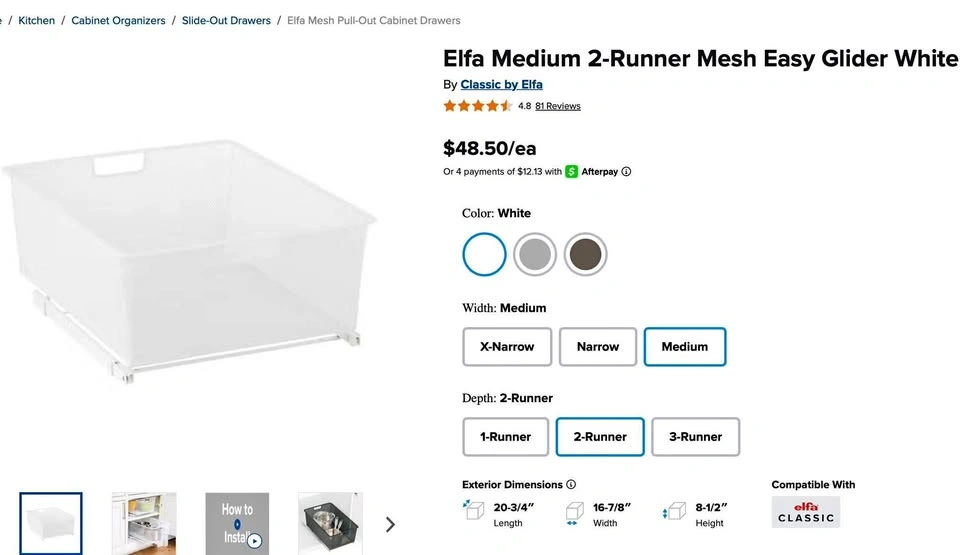
Task: Play the How to Install video thumbnail
Action: coord(237,524)
